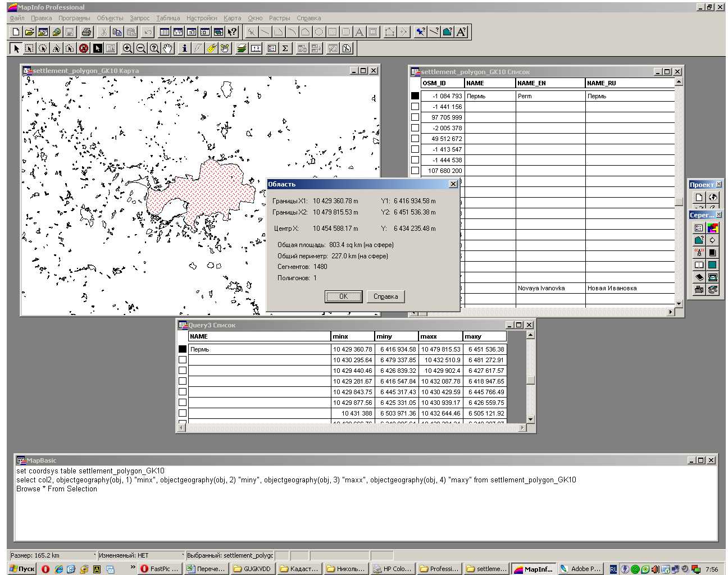Click the Print toolbar icon
This screenshot has height=575, width=728.
86,32
